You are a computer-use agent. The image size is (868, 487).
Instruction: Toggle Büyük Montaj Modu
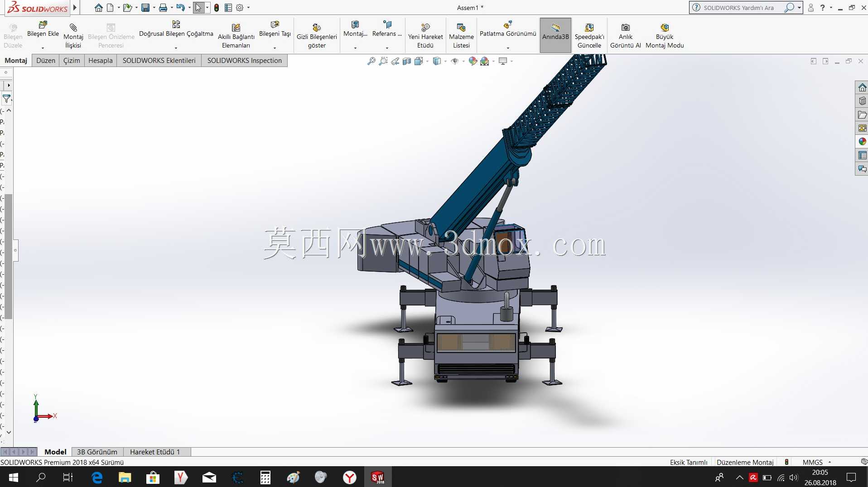[665, 35]
